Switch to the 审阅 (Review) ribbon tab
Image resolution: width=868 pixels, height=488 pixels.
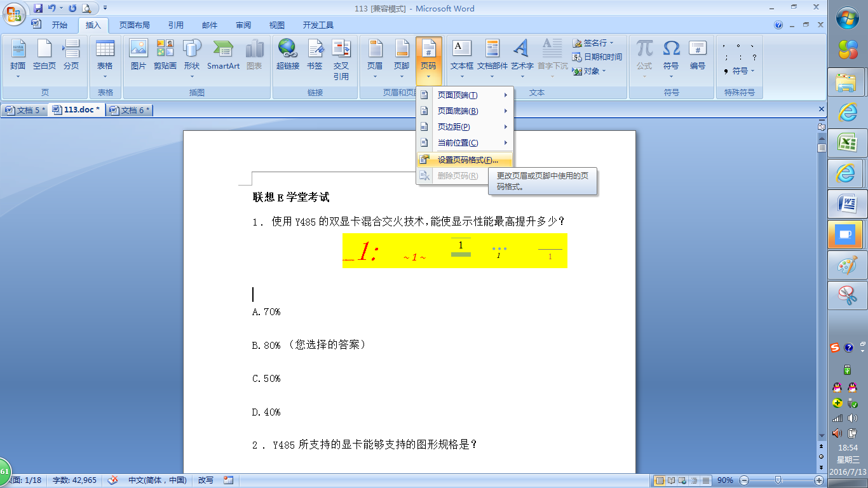pyautogui.click(x=243, y=25)
